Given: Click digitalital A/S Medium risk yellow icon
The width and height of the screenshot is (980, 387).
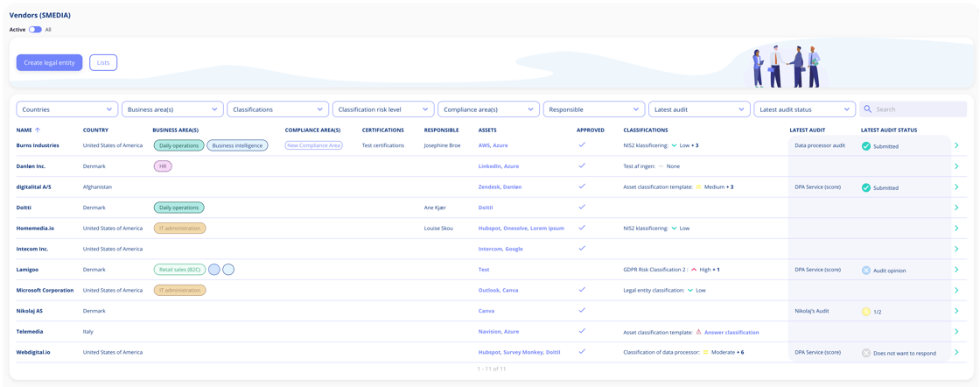Looking at the screenshot, I should click(698, 187).
